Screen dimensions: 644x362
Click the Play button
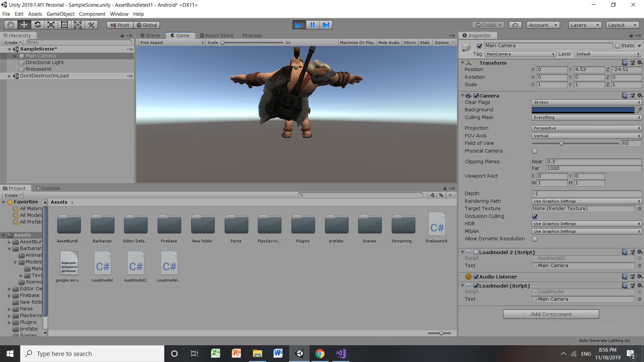pyautogui.click(x=299, y=25)
